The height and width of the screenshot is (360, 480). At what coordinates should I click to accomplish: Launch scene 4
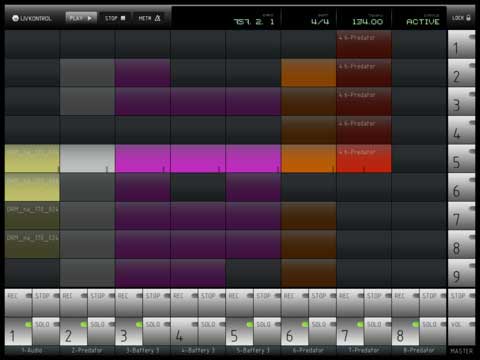[x=461, y=131]
